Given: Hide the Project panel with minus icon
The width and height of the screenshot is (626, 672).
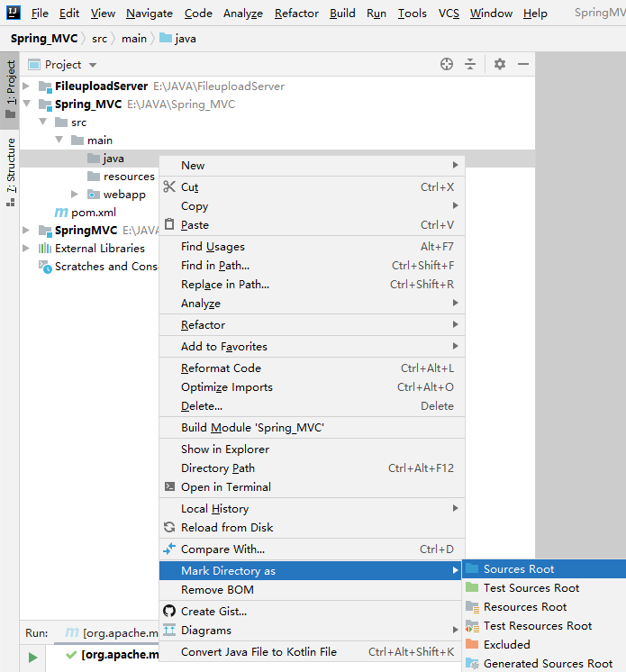Looking at the screenshot, I should (523, 64).
